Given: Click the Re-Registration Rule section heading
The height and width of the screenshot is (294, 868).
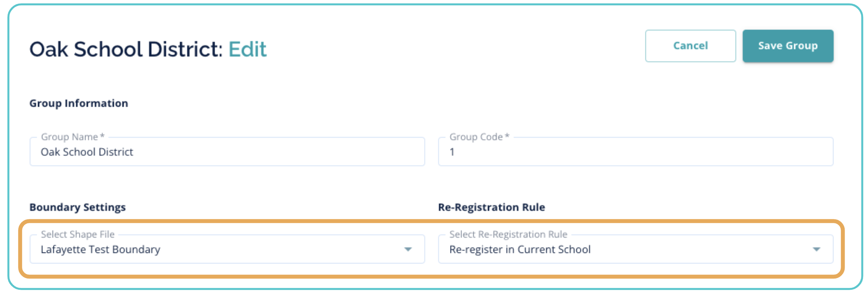Looking at the screenshot, I should point(491,207).
